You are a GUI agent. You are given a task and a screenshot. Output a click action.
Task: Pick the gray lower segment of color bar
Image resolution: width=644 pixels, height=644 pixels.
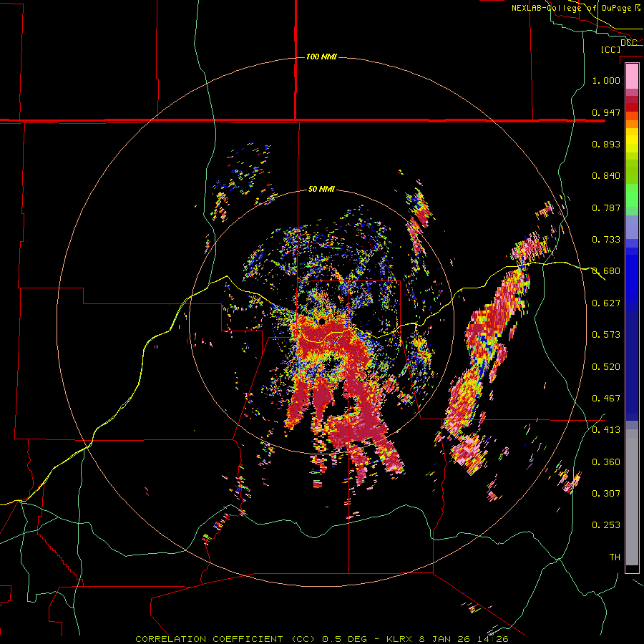[x=632, y=497]
